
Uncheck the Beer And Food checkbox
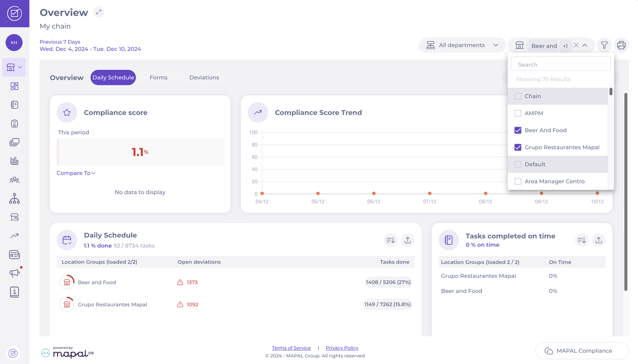(x=518, y=130)
